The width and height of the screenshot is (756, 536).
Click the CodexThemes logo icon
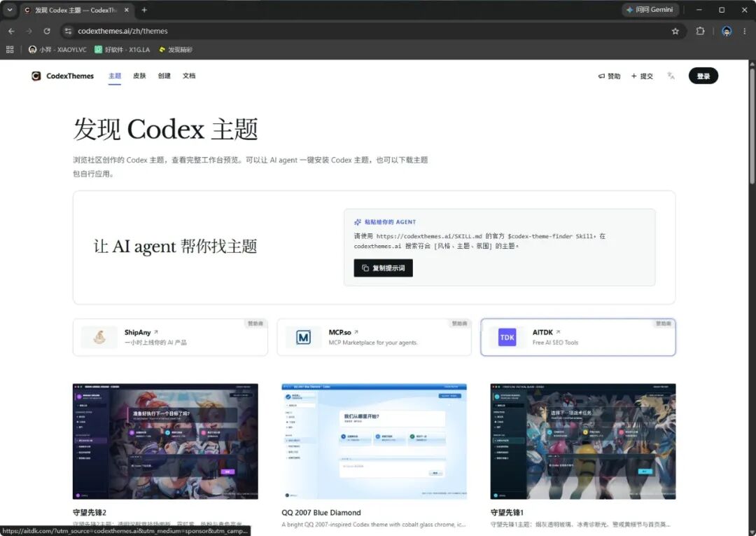(36, 76)
